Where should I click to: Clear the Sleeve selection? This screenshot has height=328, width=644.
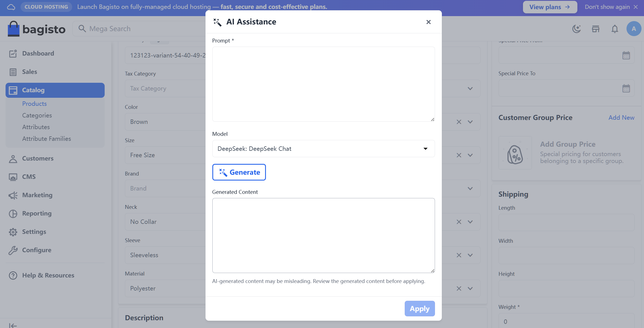(459, 255)
